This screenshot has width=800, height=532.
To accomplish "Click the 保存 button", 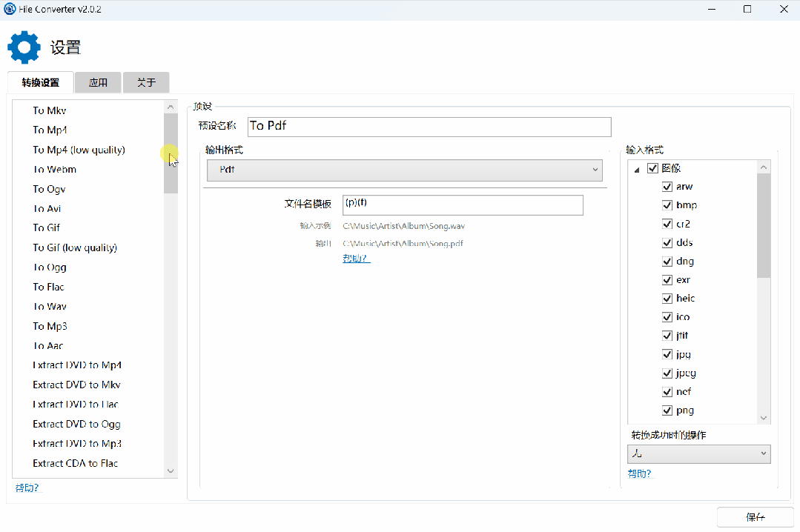I will click(x=755, y=517).
